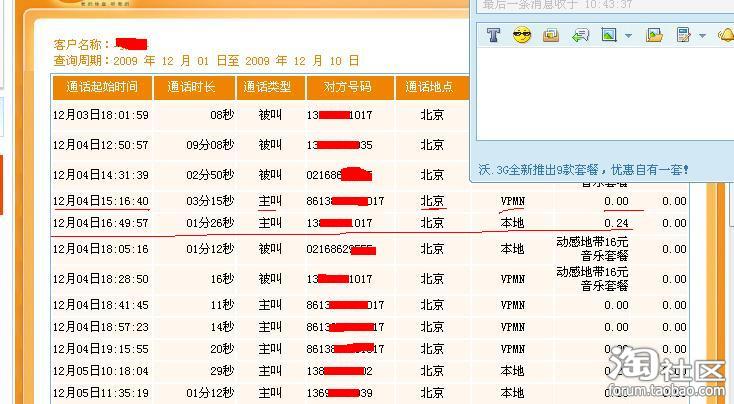Select the 12月04日12:50:57 call time cell

tap(101, 145)
